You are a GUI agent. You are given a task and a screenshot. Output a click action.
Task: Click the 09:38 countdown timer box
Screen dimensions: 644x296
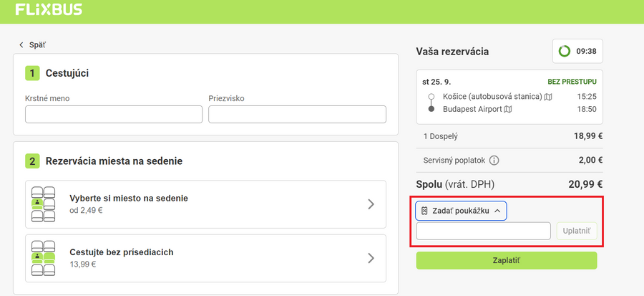click(577, 52)
